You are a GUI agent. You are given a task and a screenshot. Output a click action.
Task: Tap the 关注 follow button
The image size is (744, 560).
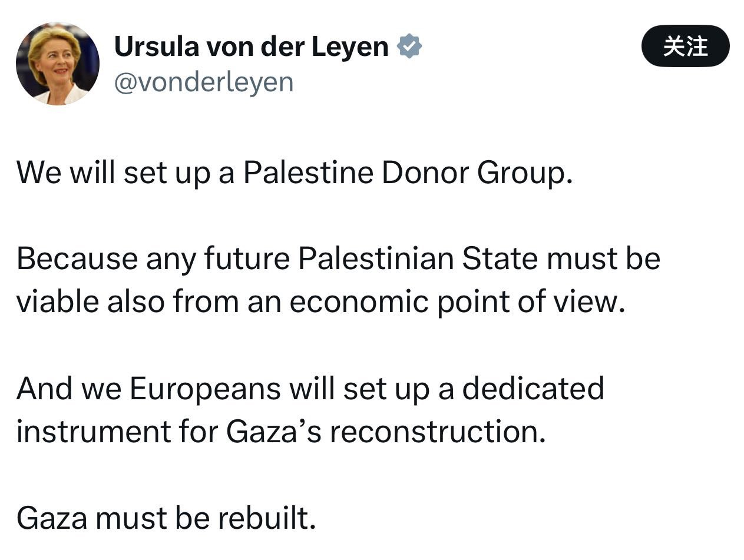[x=685, y=46]
